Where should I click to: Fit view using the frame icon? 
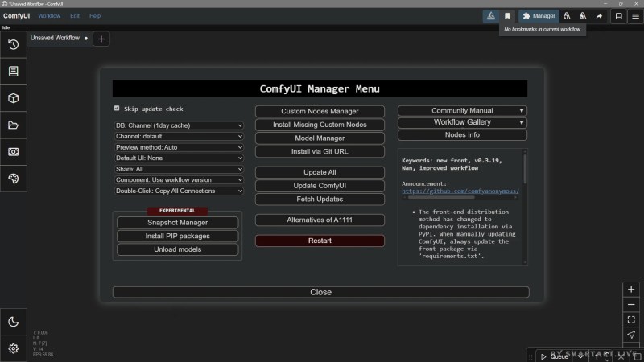(x=631, y=319)
